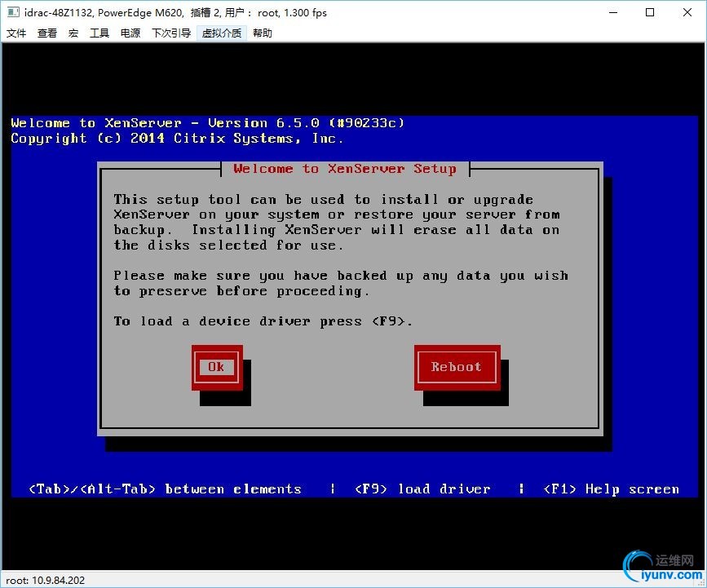The width and height of the screenshot is (707, 588).
Task: Click the iDRAC window icon in title bar
Action: 13,12
